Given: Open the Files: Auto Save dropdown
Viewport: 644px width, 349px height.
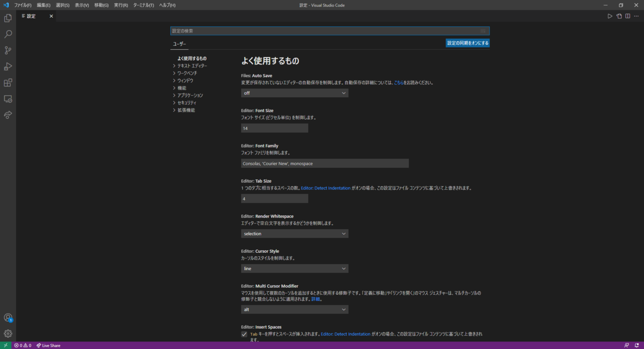Looking at the screenshot, I should pos(295,93).
